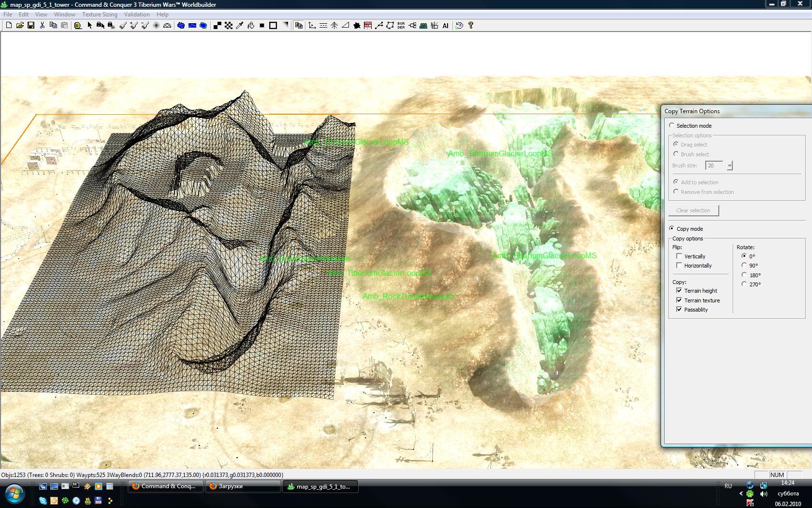This screenshot has width=812, height=508.
Task: Select the flood fill bucket tool
Action: click(x=250, y=25)
